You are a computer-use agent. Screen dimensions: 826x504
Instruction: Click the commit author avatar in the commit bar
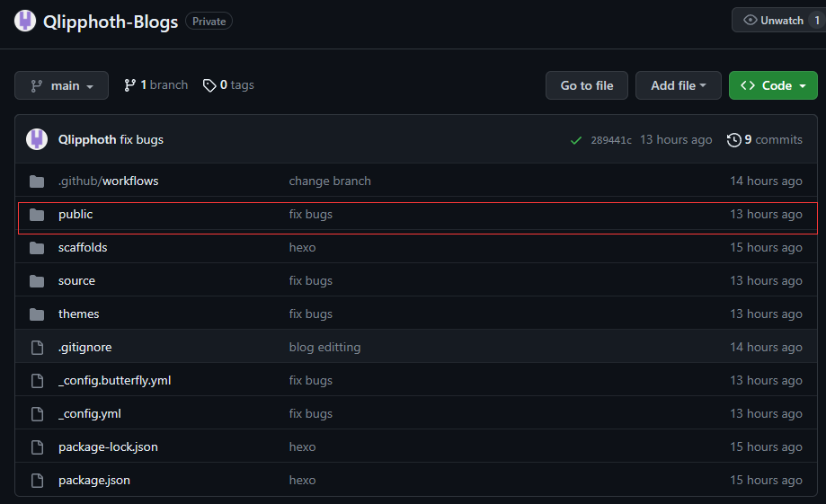[37, 139]
